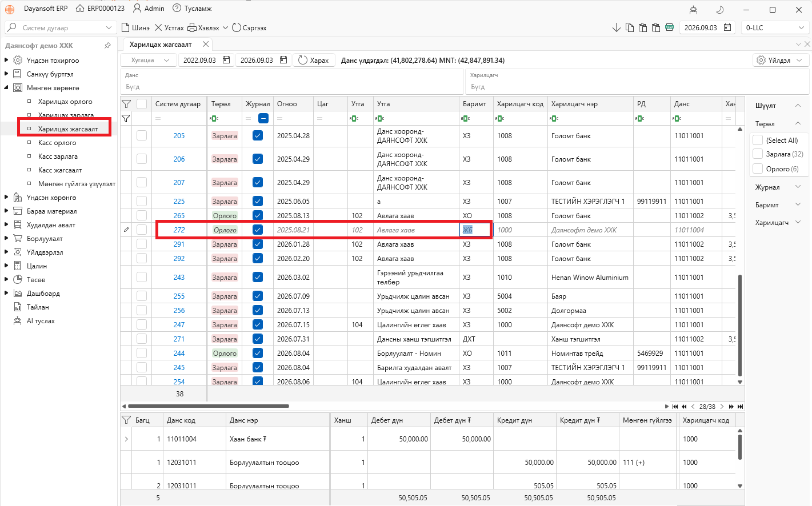The height and width of the screenshot is (506, 812).
Task: Open record link 256
Action: click(x=179, y=310)
